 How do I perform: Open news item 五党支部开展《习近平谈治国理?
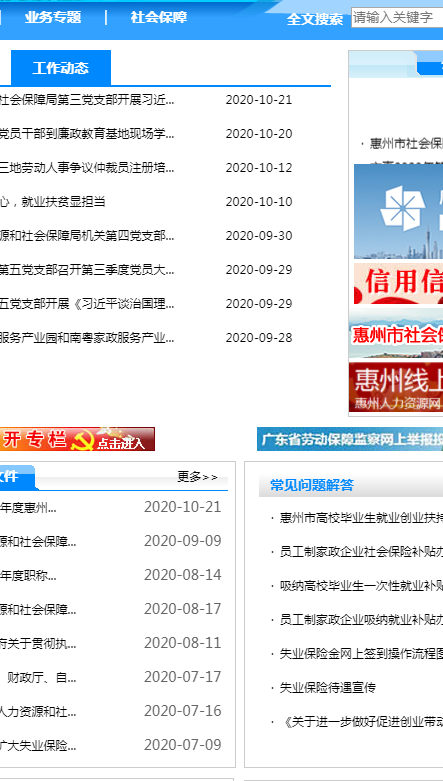coord(87,303)
